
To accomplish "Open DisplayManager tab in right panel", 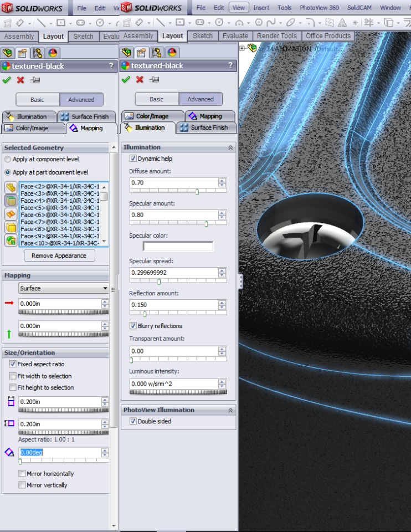I will 172,52.
